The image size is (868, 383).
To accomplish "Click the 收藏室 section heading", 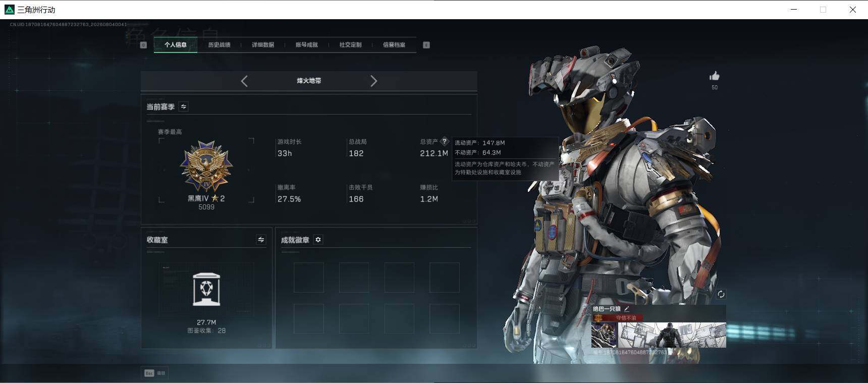I will [x=157, y=240].
